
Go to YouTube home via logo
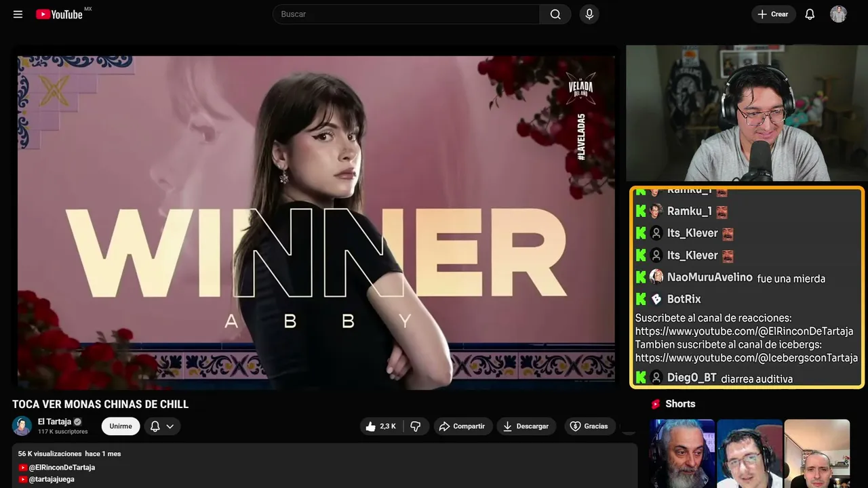(59, 14)
